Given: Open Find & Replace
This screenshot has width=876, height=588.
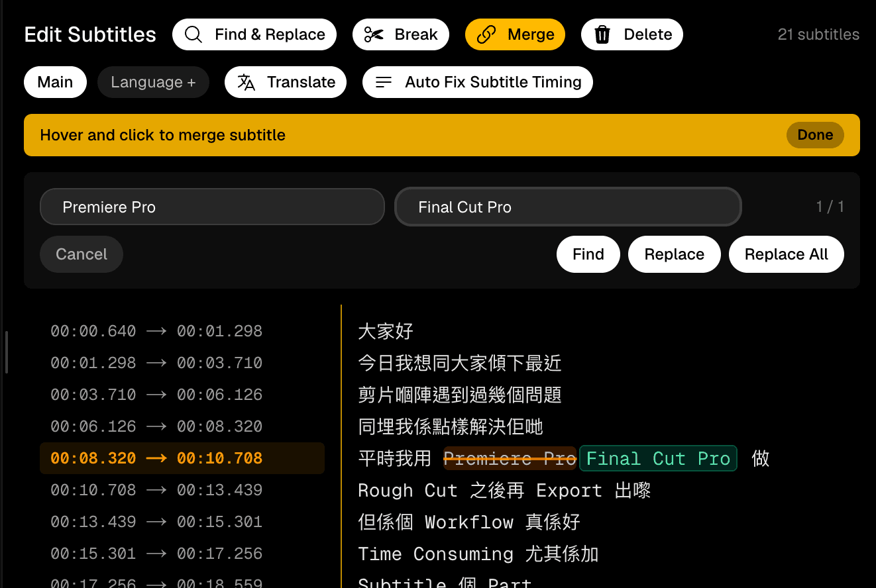Looking at the screenshot, I should click(254, 34).
